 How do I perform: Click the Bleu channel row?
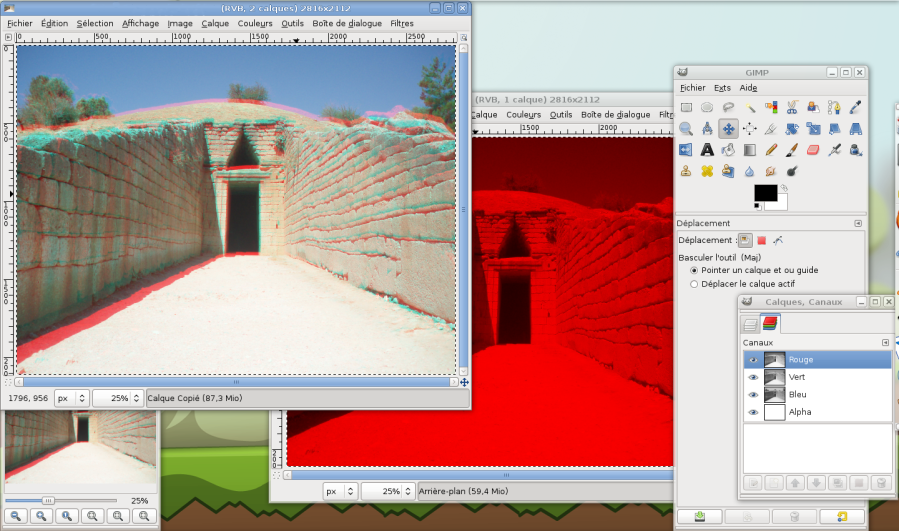click(x=818, y=395)
